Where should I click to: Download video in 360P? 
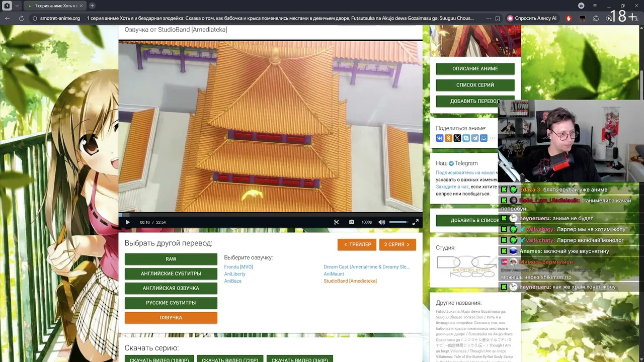[300, 359]
